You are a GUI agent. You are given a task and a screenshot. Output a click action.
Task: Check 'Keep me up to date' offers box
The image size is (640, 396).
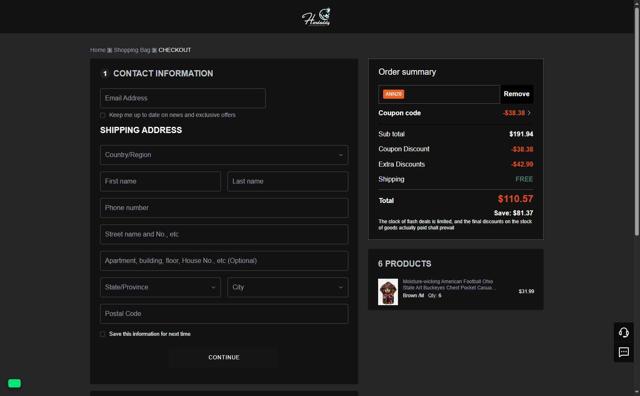coord(102,115)
